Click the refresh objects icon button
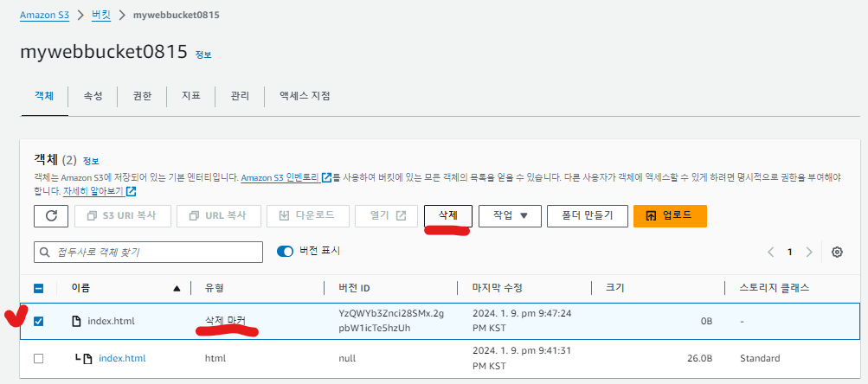The height and width of the screenshot is (384, 868). [51, 216]
